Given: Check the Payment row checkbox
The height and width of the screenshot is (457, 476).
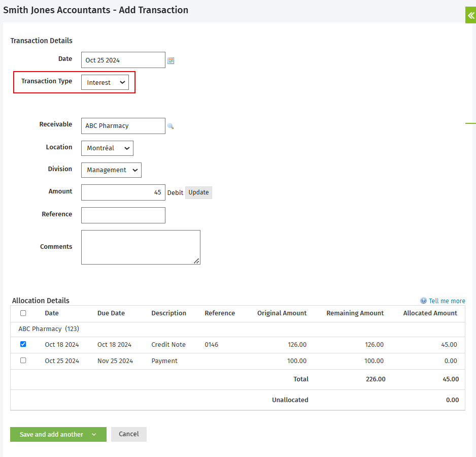Looking at the screenshot, I should (x=23, y=361).
